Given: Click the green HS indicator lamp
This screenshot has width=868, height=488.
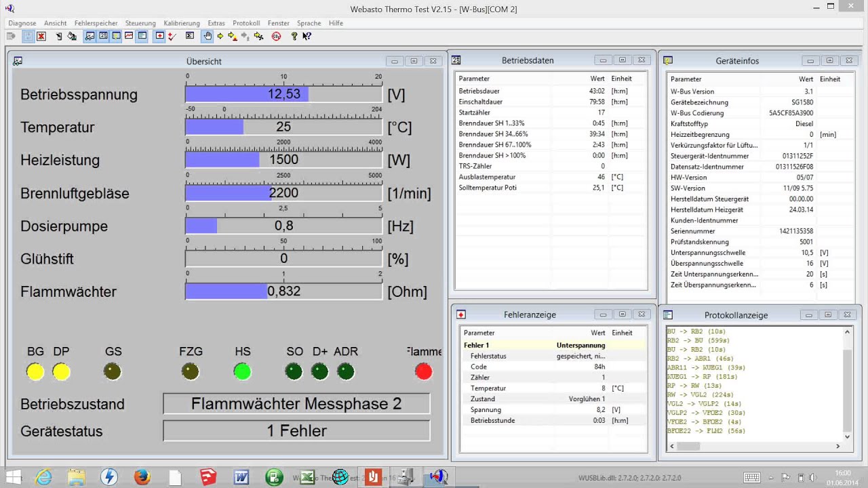Looking at the screenshot, I should coord(242,371).
